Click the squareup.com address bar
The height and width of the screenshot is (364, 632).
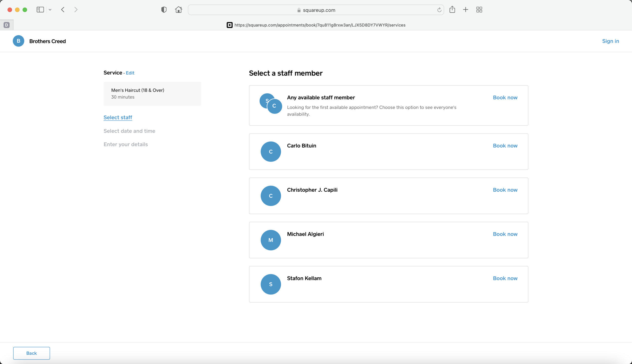[316, 10]
